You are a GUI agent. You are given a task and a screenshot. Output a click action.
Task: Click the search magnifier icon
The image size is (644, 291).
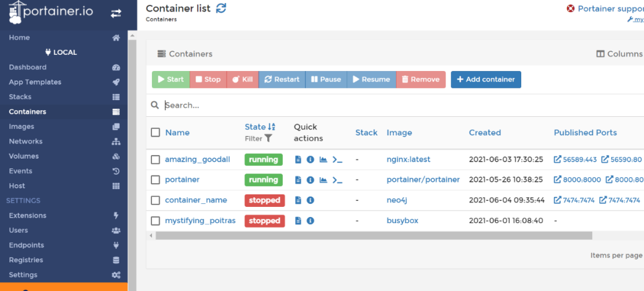coord(155,105)
